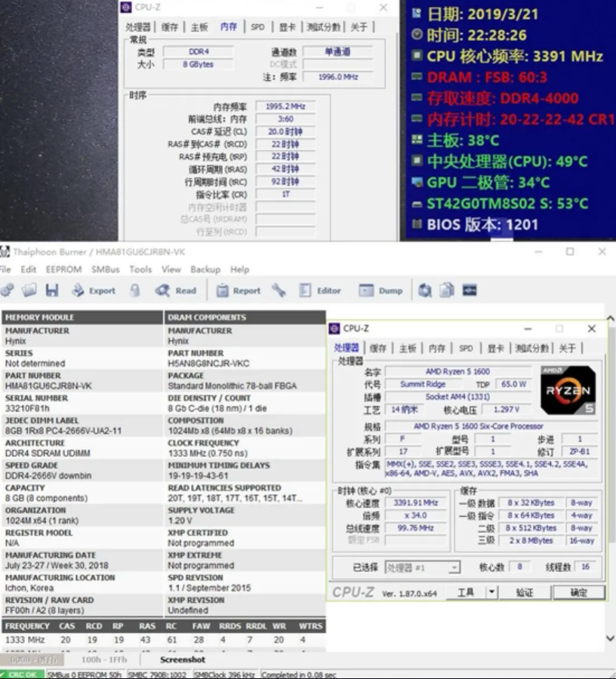Open the Backup menu

(205, 269)
